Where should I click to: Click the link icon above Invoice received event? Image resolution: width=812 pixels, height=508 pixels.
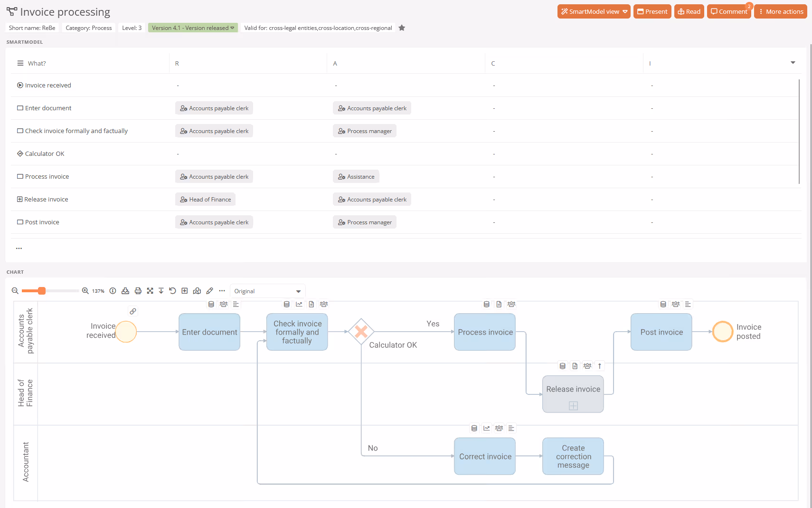tap(133, 311)
